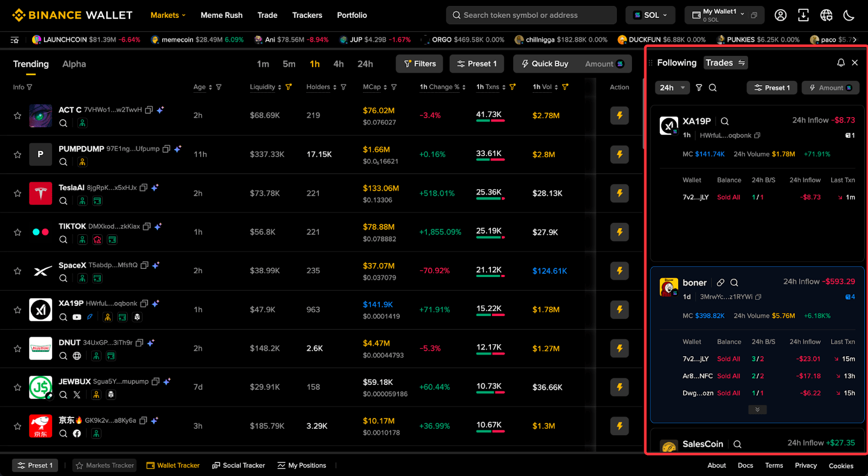This screenshot has width=868, height=476.
Task: Favorite the SpaceX token star
Action: 17,271
